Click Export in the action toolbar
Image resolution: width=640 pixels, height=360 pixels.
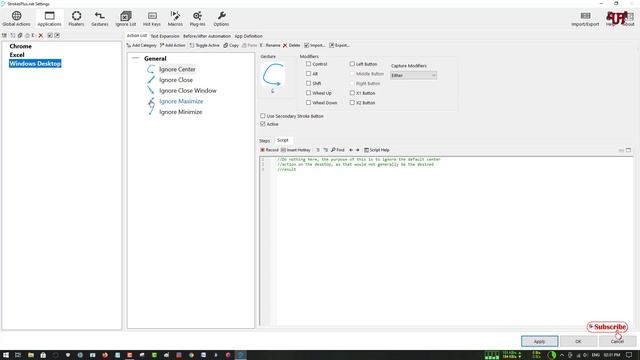[x=339, y=45]
